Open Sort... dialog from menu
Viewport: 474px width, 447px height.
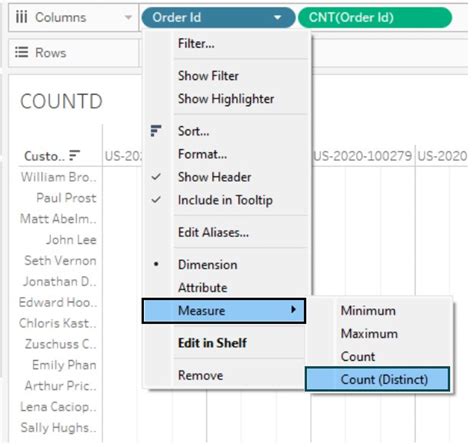pos(224,131)
